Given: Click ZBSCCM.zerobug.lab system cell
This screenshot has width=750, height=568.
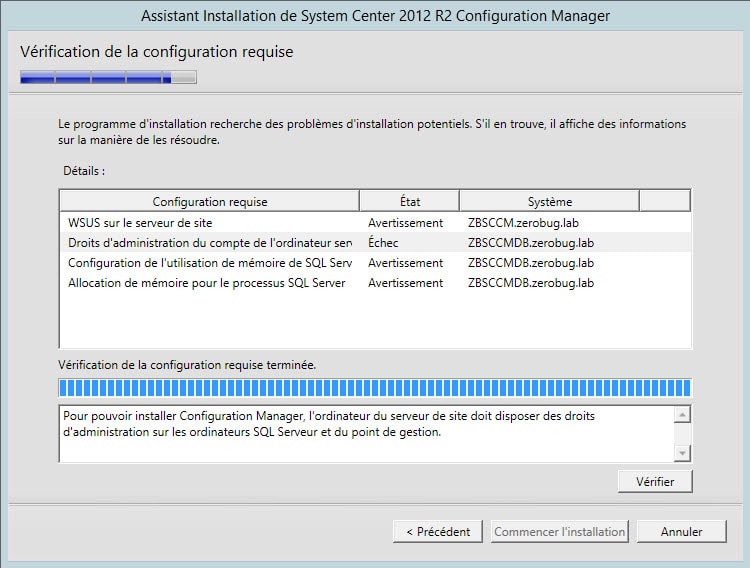Looking at the screenshot, I should 523,223.
